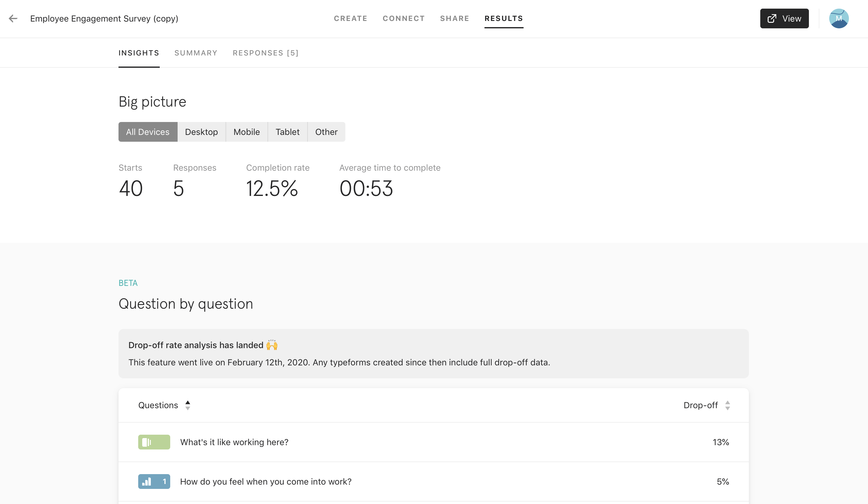Click the 12.5% completion rate value

click(x=272, y=188)
